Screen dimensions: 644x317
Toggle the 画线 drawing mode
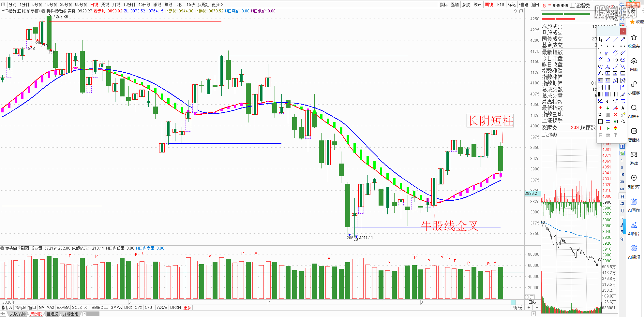(489, 5)
